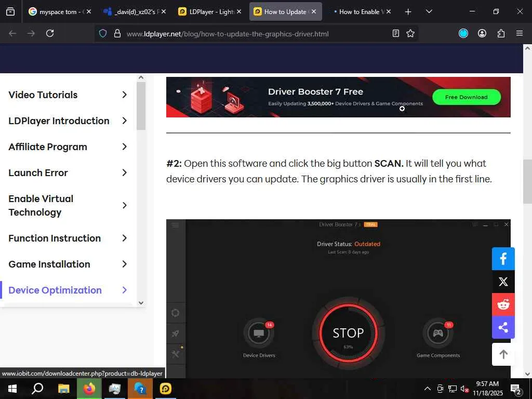The height and width of the screenshot is (399, 532).
Task: Open the help-bubble taskbar app
Action: coord(140,389)
